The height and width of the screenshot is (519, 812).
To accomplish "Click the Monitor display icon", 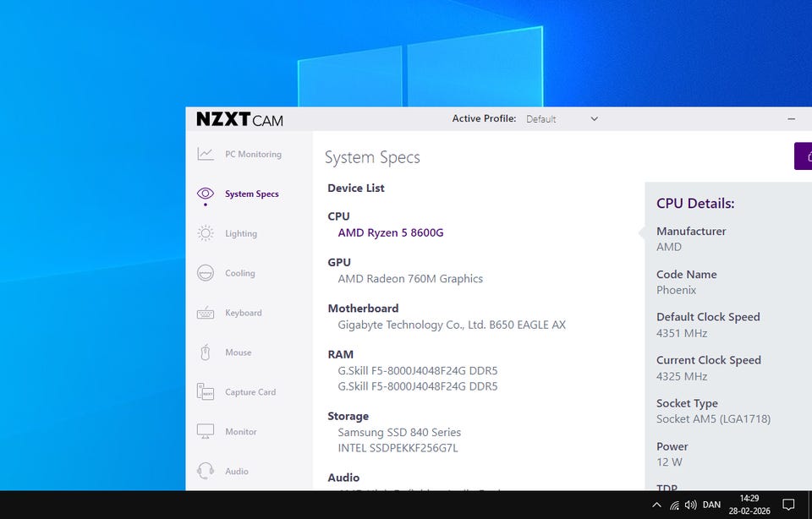I will pyautogui.click(x=206, y=431).
